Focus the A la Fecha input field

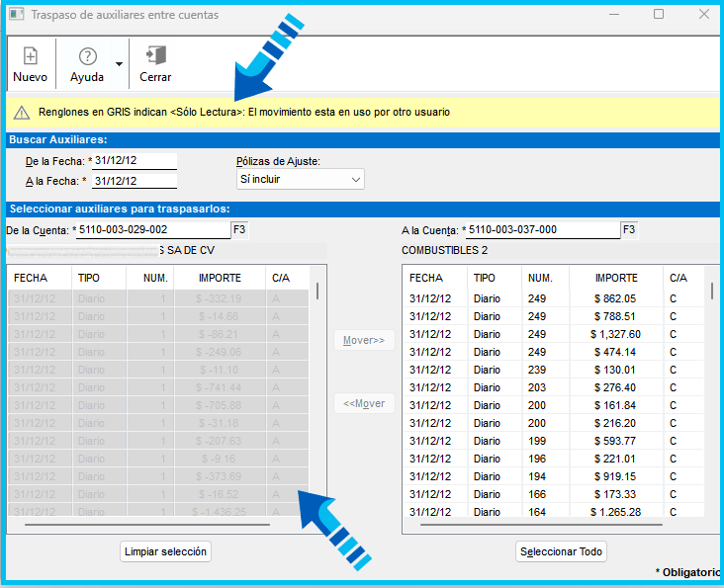135,181
